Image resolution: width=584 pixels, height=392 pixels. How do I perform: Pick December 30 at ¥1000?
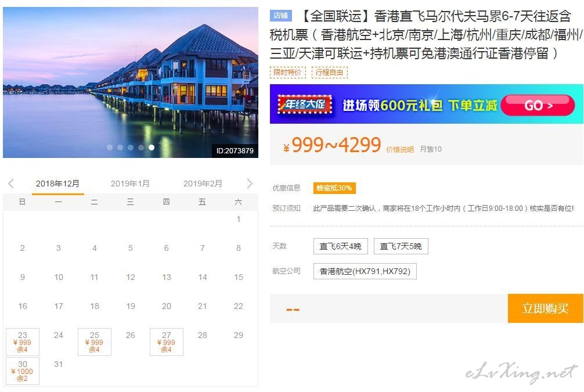point(22,371)
